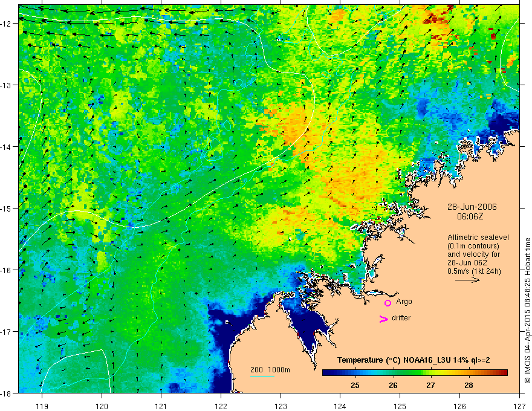Click the 28-Jun 06Z legend text
Screen dimensions: 532x411
pos(467,263)
